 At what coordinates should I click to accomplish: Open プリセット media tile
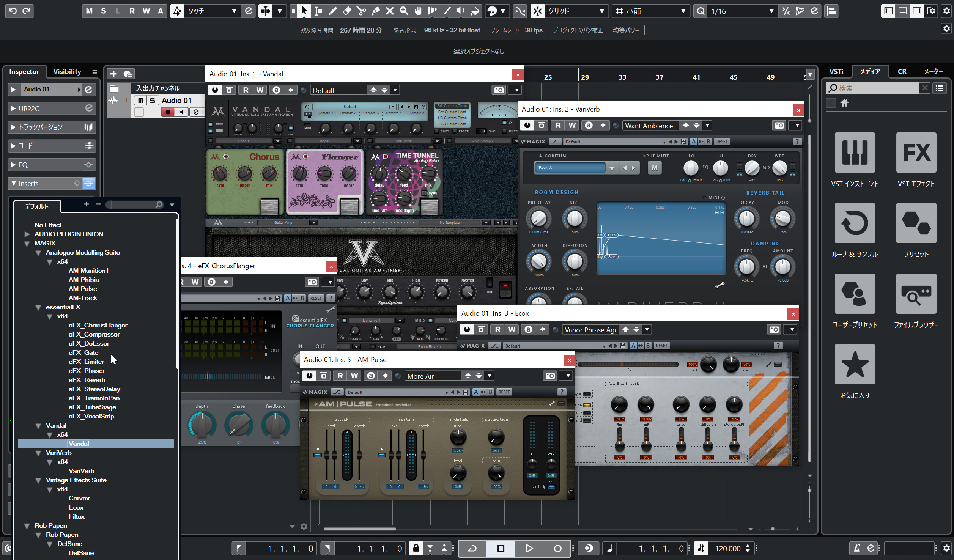tap(916, 223)
